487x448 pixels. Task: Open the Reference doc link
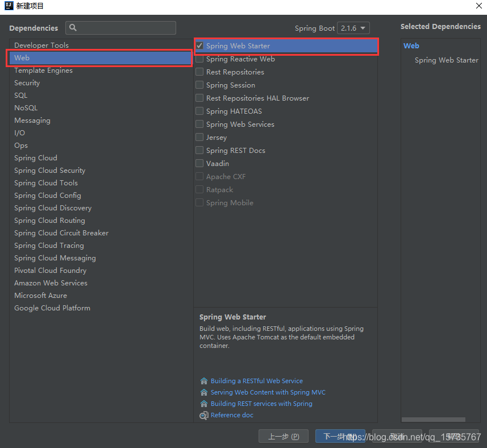(232, 415)
